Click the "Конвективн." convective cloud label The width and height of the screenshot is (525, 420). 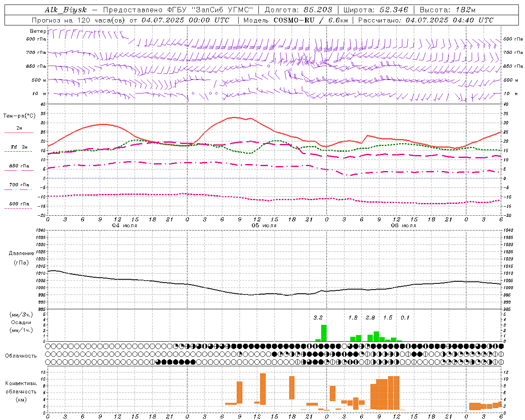tap(21, 383)
